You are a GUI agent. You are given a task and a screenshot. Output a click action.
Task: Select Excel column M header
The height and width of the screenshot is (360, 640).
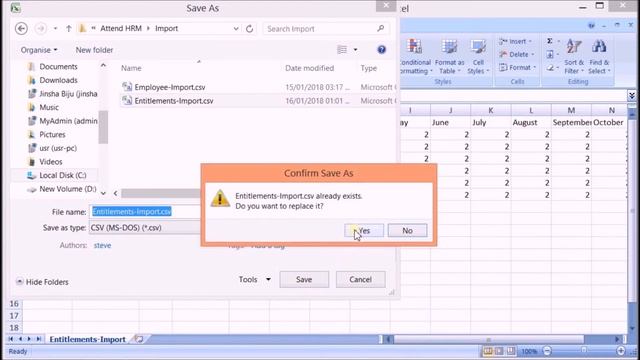(x=571, y=110)
